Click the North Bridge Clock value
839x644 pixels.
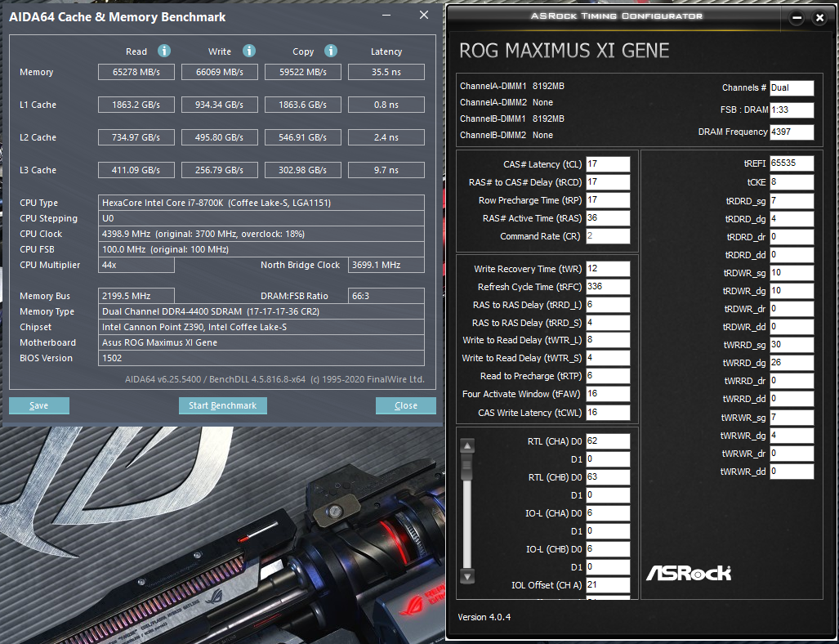[386, 265]
